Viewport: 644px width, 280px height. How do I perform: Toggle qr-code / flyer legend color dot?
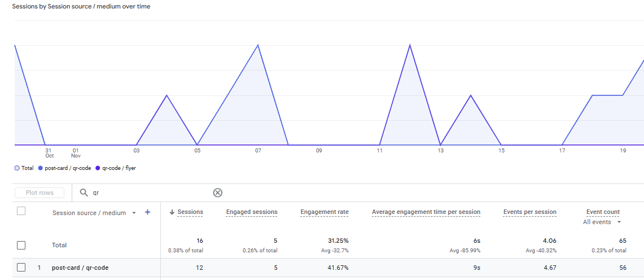(98, 168)
